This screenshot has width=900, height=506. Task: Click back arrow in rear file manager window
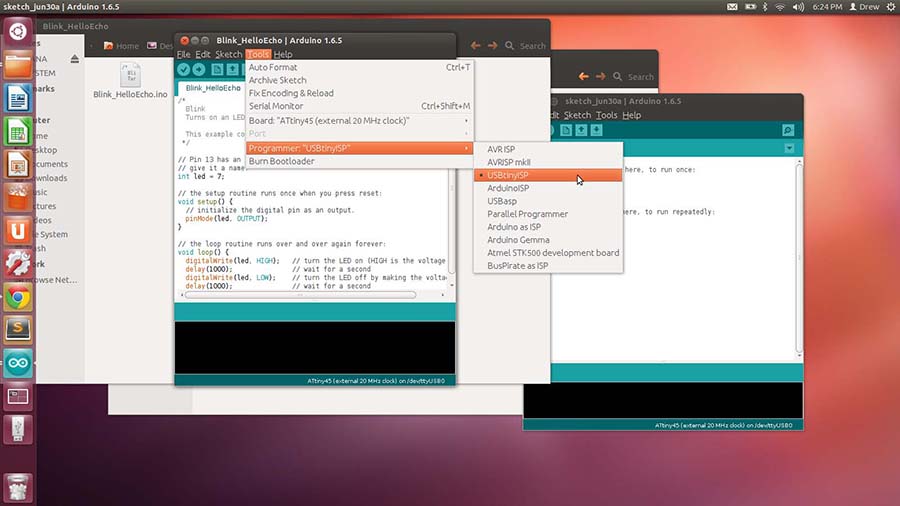(584, 76)
